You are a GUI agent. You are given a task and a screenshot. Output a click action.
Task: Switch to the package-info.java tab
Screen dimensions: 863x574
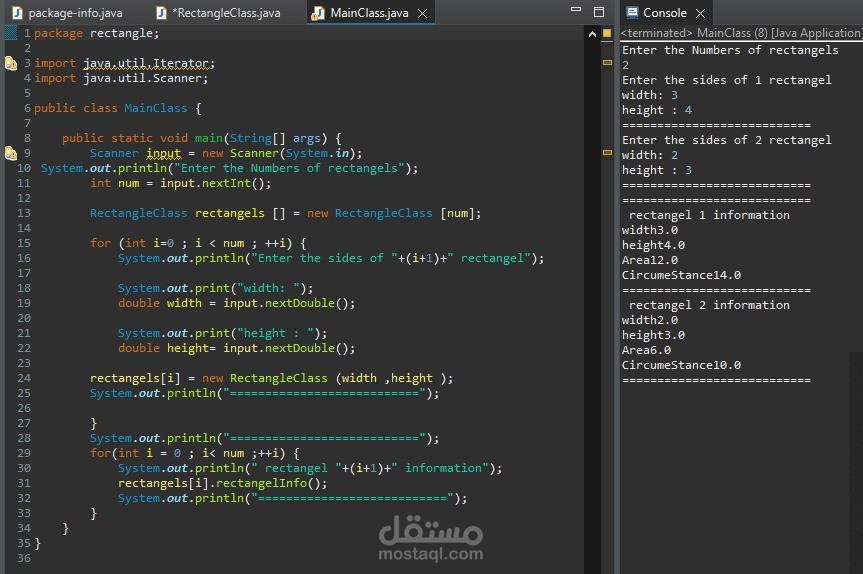tap(68, 13)
